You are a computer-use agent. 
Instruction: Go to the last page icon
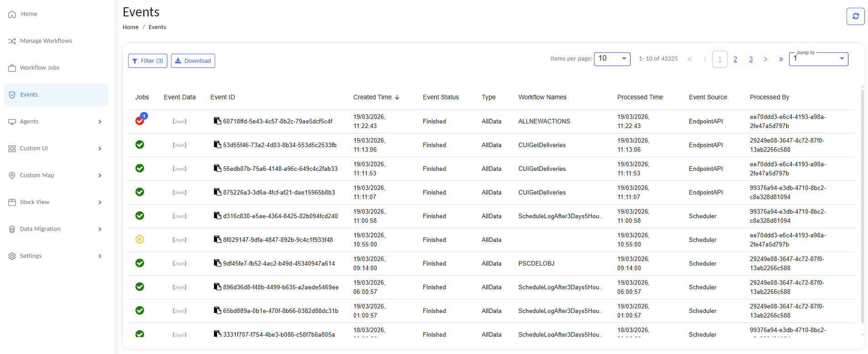[781, 59]
